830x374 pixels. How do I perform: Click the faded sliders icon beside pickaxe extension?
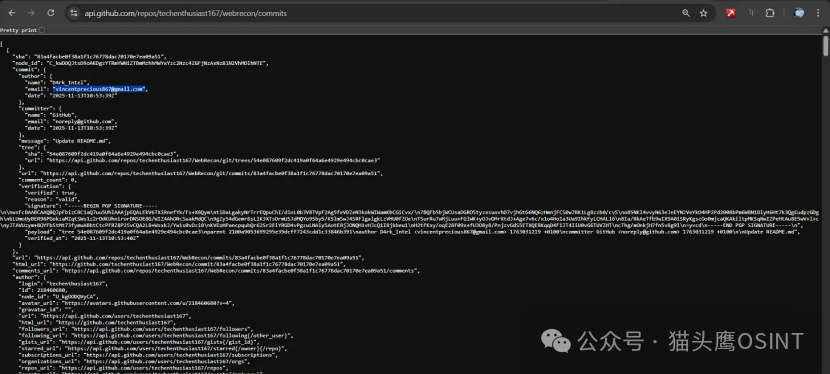[x=751, y=13]
